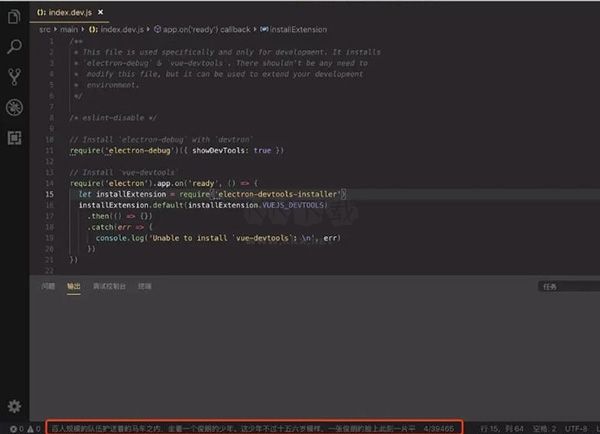Open the Extensions view
The image size is (600, 434).
point(14,137)
